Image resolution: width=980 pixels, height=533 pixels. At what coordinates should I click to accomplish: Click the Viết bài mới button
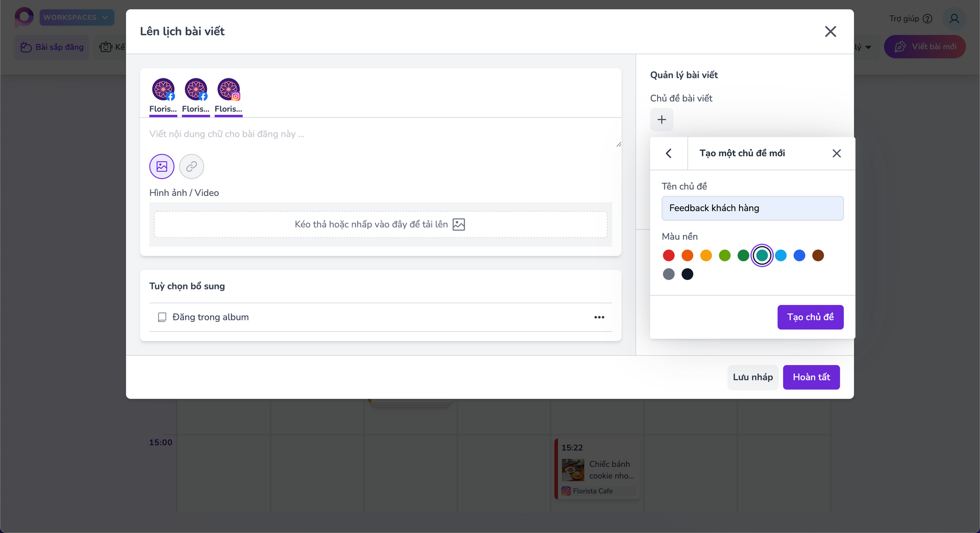tap(925, 47)
